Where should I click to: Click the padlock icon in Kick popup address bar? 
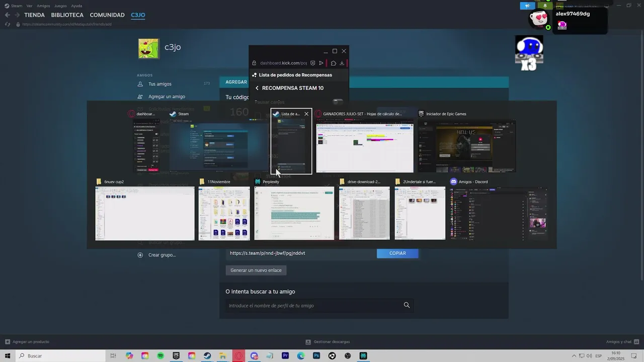255,63
